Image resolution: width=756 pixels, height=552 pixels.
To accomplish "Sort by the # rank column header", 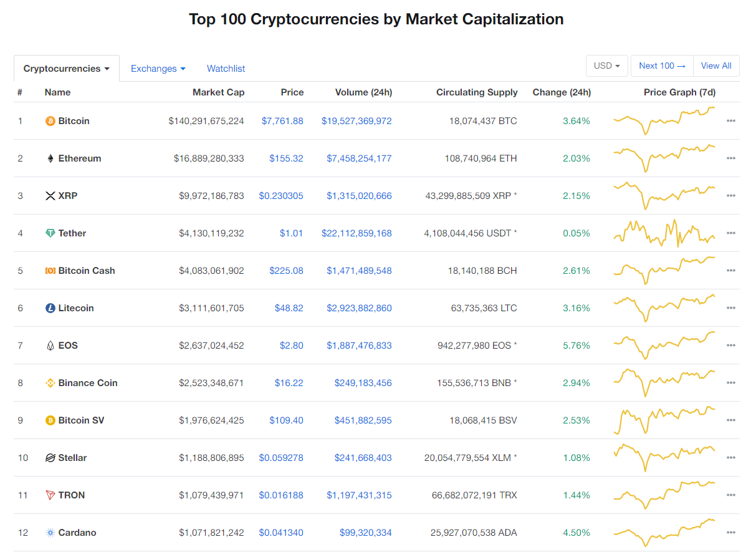I will click(x=20, y=92).
